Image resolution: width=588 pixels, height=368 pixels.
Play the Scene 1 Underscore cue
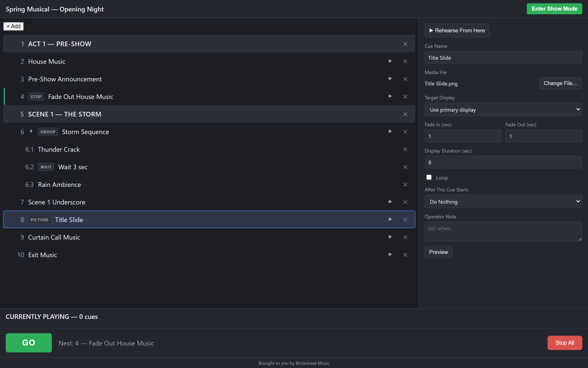point(390,202)
